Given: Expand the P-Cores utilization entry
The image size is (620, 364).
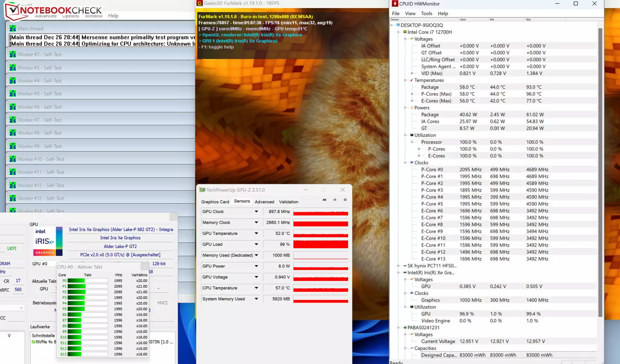Looking at the screenshot, I should point(419,149).
